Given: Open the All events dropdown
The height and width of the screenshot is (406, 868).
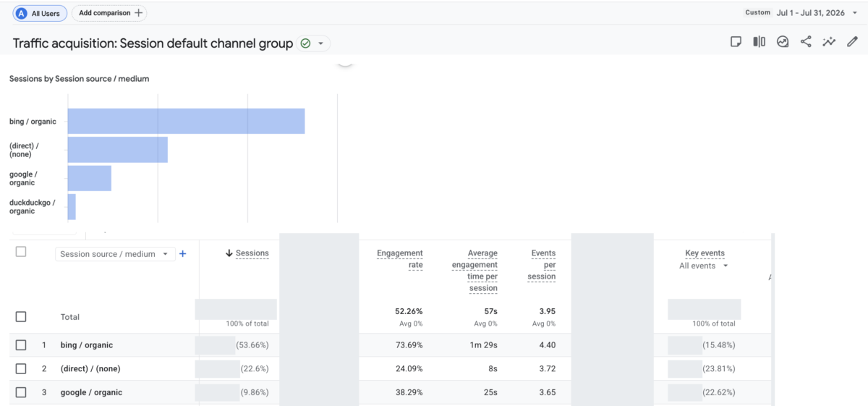Looking at the screenshot, I should point(704,266).
